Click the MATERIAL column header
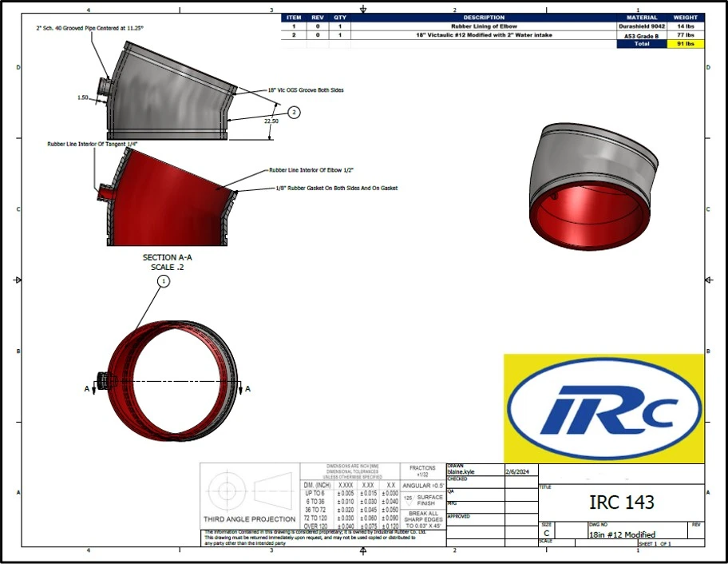The image size is (728, 564). tap(642, 18)
